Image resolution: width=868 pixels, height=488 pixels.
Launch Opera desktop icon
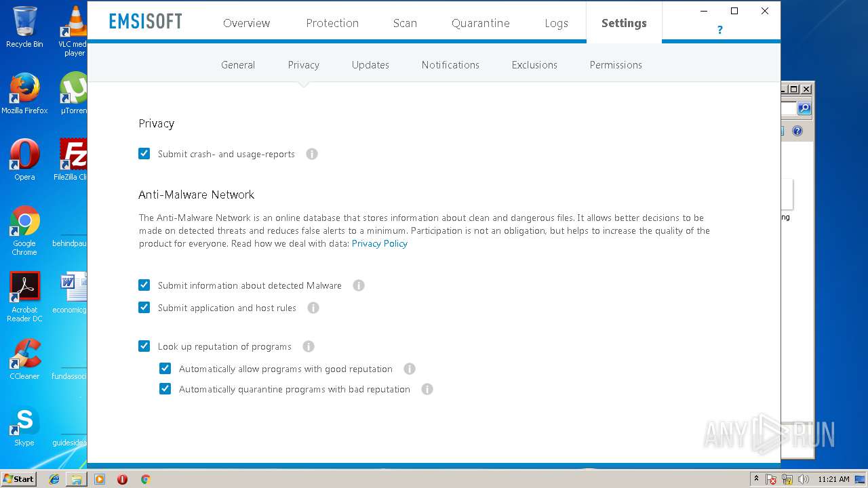[24, 160]
